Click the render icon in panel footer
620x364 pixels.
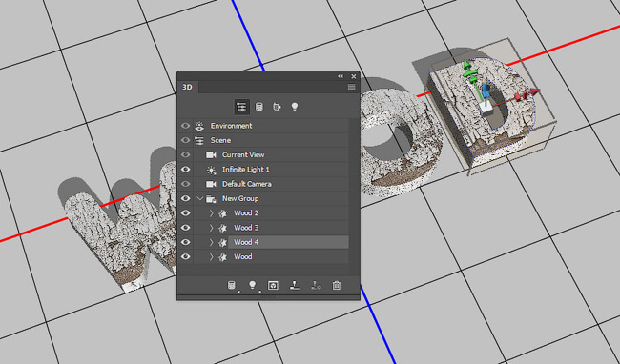point(273,285)
